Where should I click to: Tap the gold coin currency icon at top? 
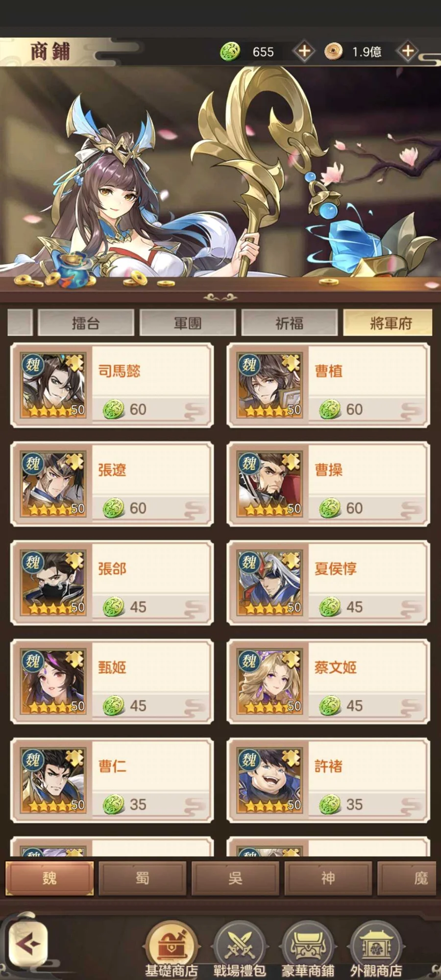[334, 51]
